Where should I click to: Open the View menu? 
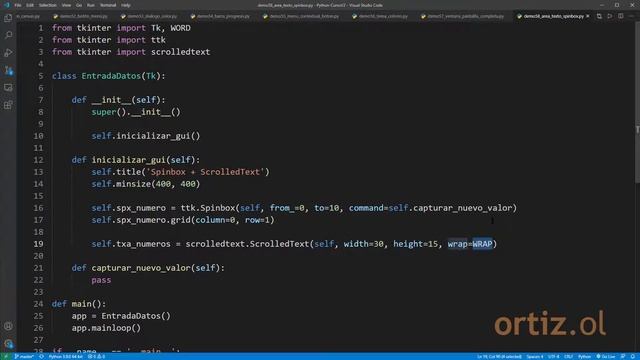(66, 5)
